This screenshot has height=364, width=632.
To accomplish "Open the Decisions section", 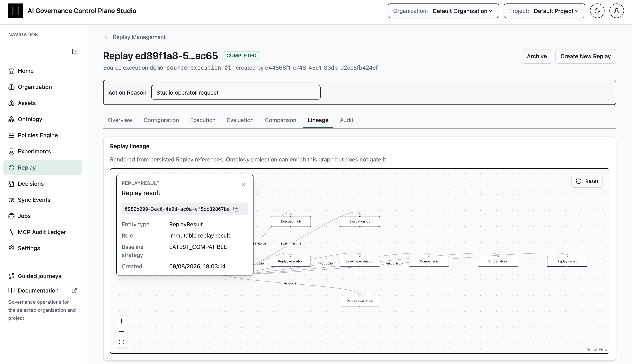I will (x=43, y=184).
